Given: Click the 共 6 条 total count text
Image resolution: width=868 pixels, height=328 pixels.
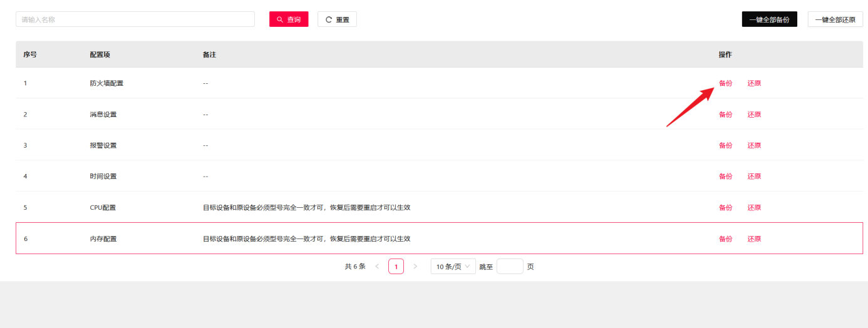Looking at the screenshot, I should click(355, 267).
